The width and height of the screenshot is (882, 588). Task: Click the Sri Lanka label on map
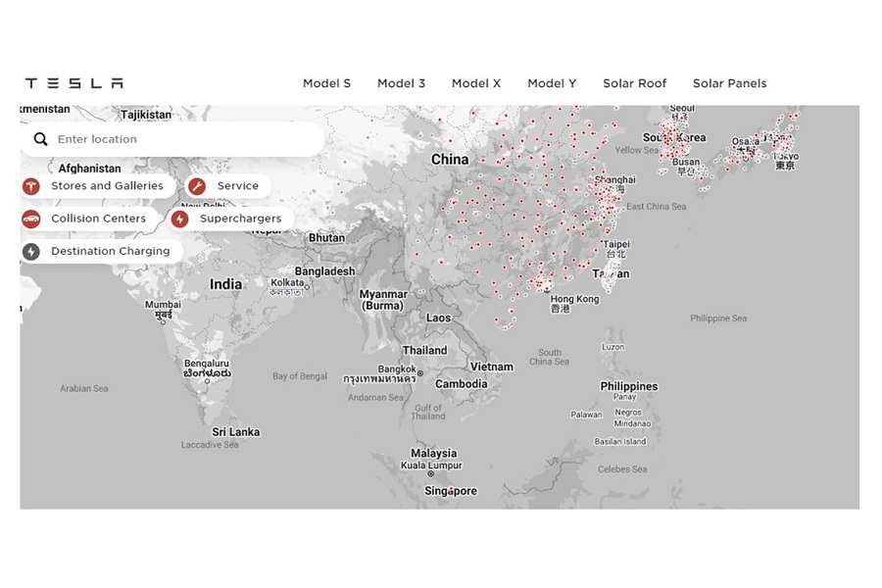click(x=235, y=432)
